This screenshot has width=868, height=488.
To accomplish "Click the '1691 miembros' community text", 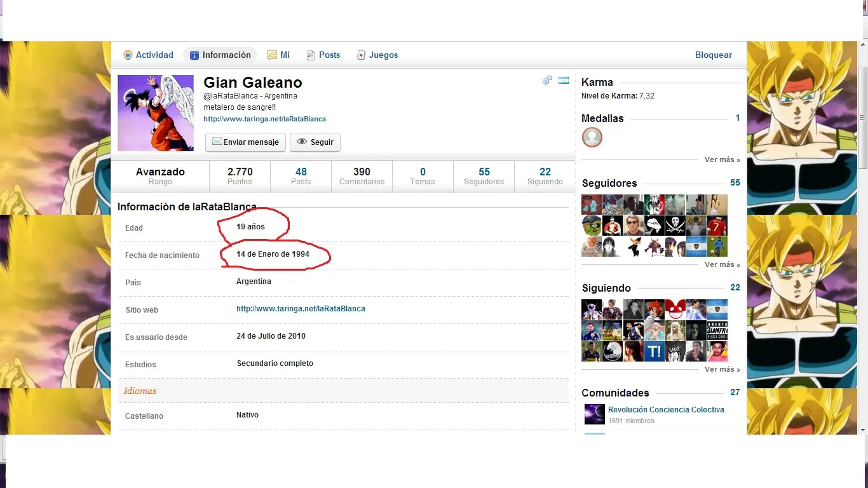I will [x=631, y=421].
